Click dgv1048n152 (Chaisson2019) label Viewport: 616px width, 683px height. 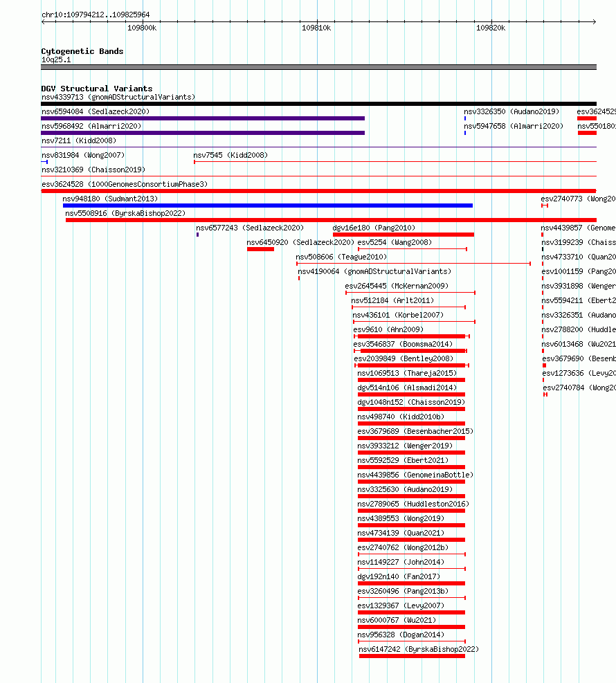[x=411, y=402]
